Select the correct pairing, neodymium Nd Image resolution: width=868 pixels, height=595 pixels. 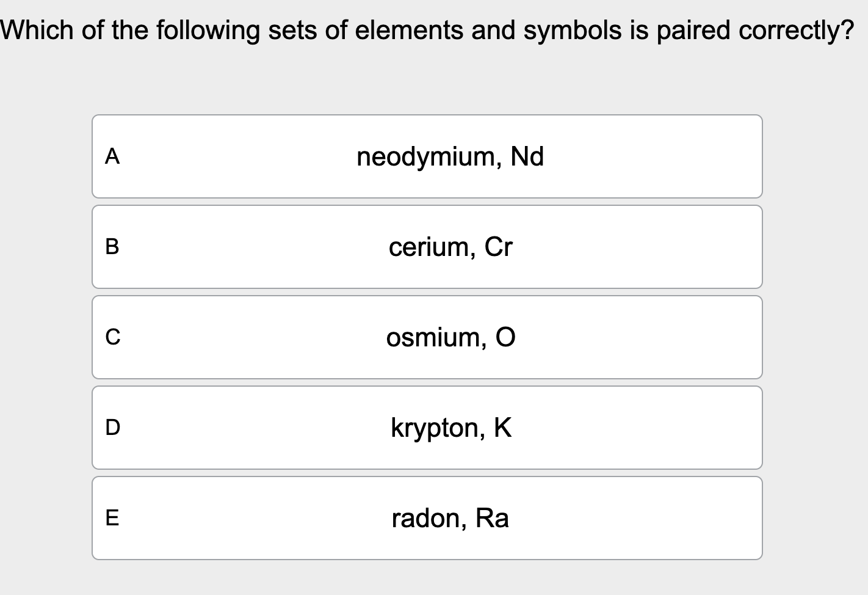coord(427,156)
